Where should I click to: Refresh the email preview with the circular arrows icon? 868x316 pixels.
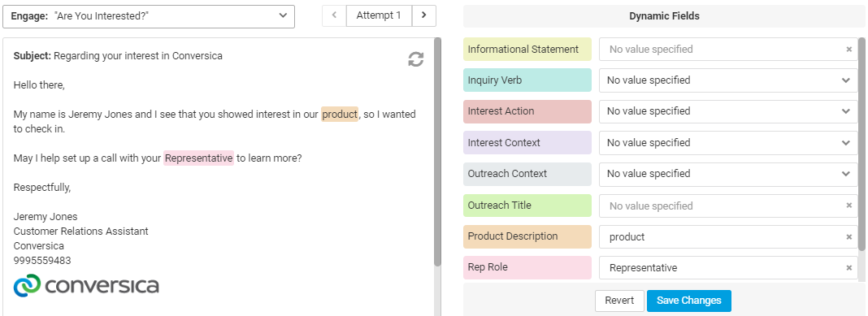coord(416,59)
